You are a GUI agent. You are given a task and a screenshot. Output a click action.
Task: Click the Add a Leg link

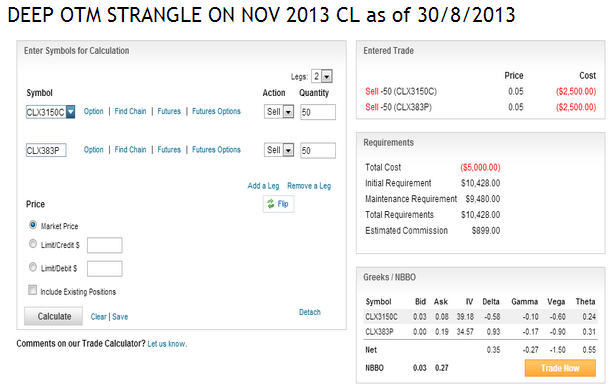pyautogui.click(x=263, y=186)
